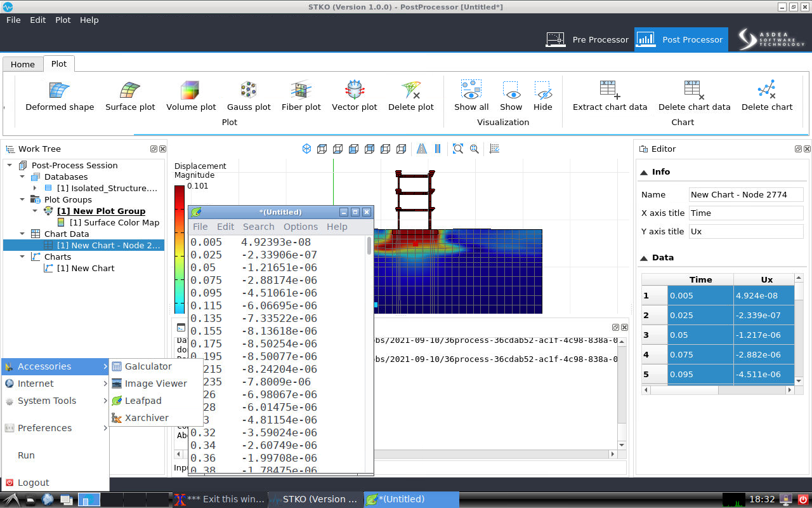Viewport: 812px width, 508px height.
Task: Click the Show visibility eye icon
Action: 511,91
